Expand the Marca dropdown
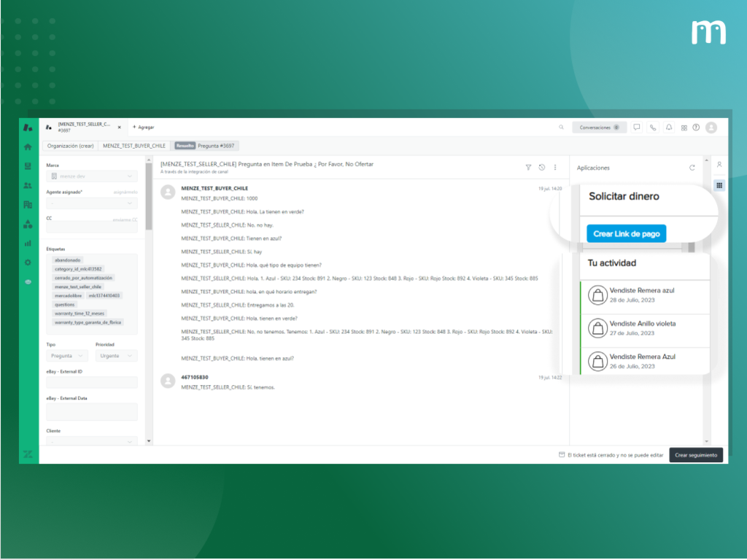This screenshot has width=747, height=560. tap(92, 176)
